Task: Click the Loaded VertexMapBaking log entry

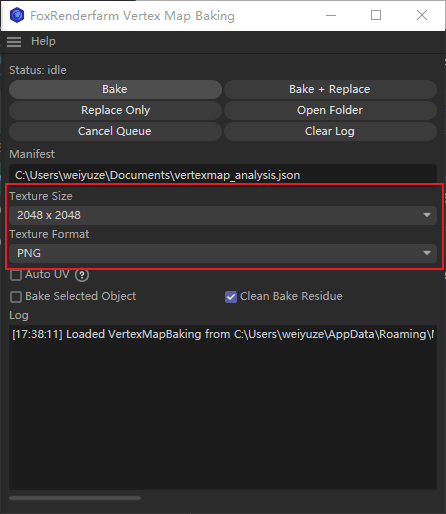Action: [223, 334]
